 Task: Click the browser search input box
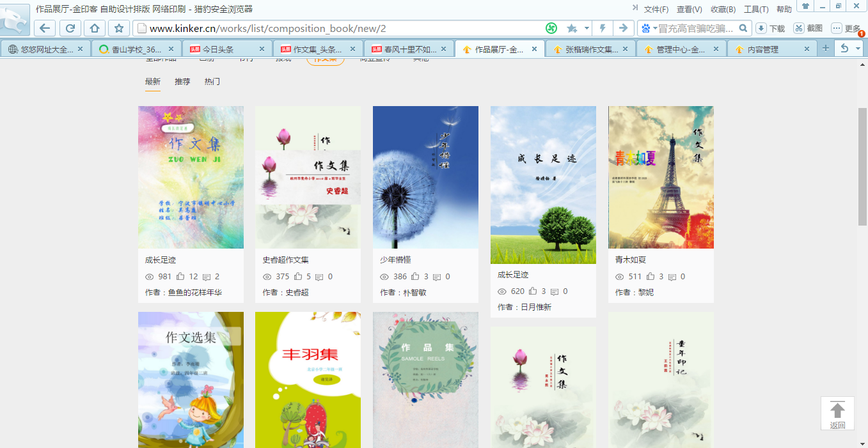[x=697, y=28]
